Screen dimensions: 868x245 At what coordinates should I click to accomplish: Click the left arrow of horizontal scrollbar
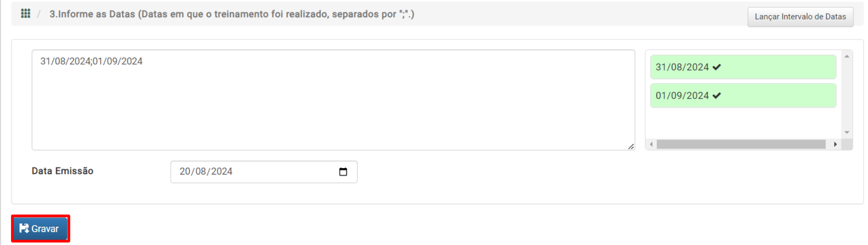(651, 145)
